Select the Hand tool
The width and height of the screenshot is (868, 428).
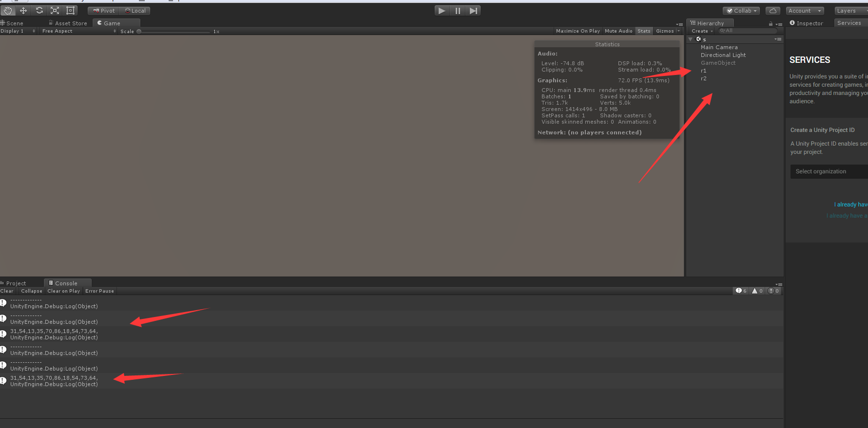pos(8,10)
